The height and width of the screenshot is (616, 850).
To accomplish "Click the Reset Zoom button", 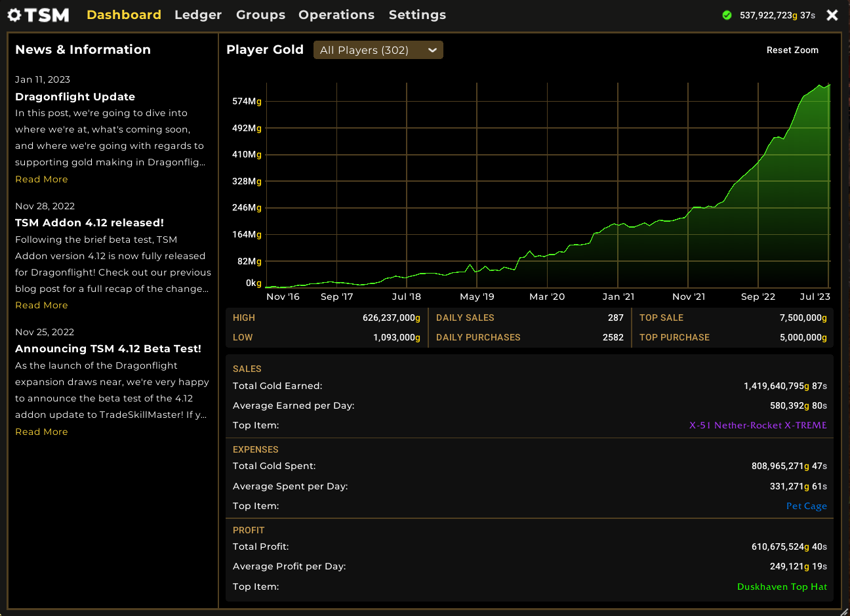I will (x=792, y=49).
